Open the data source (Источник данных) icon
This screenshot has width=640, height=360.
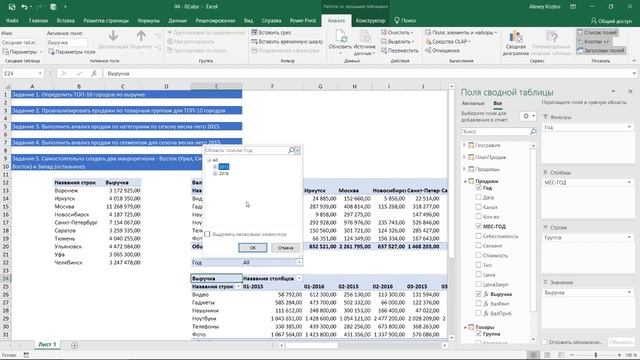point(364,38)
